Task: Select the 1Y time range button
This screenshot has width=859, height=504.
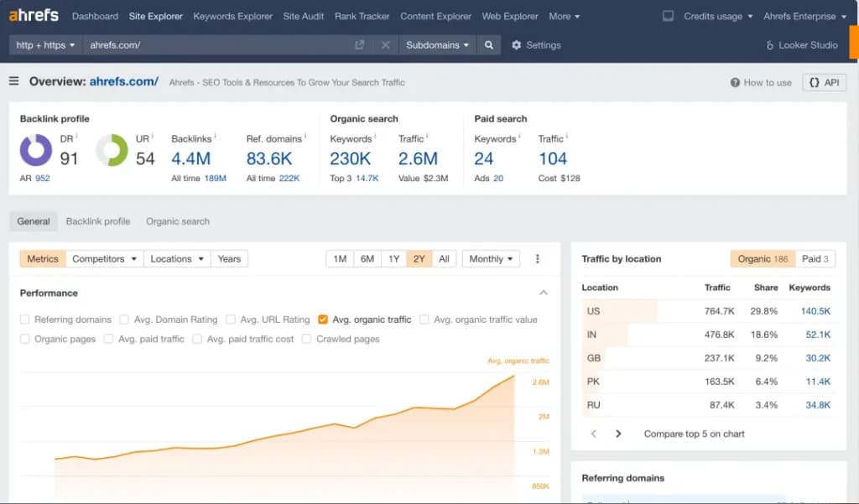Action: point(394,258)
